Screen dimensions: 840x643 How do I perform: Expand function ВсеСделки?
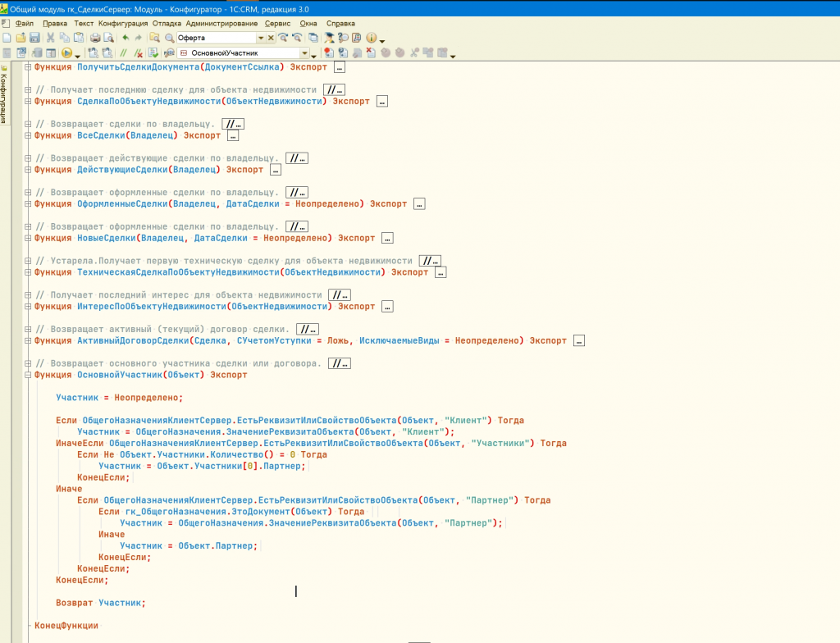[28, 135]
